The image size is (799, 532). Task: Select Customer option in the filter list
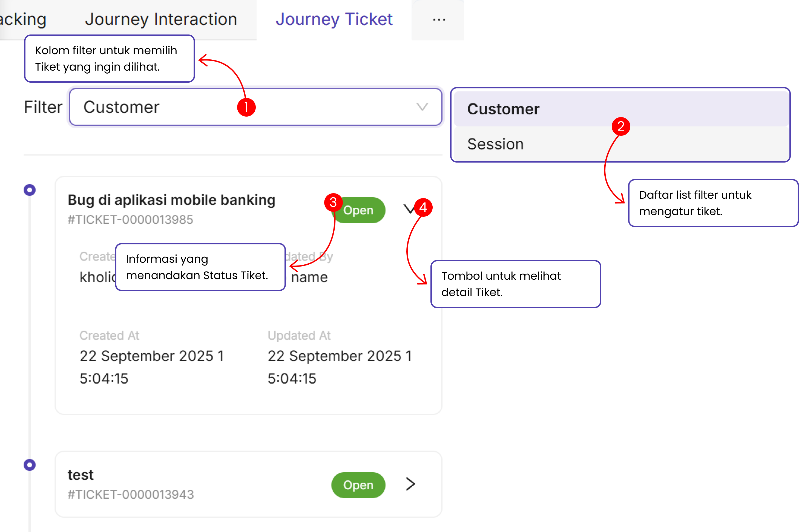pos(503,109)
